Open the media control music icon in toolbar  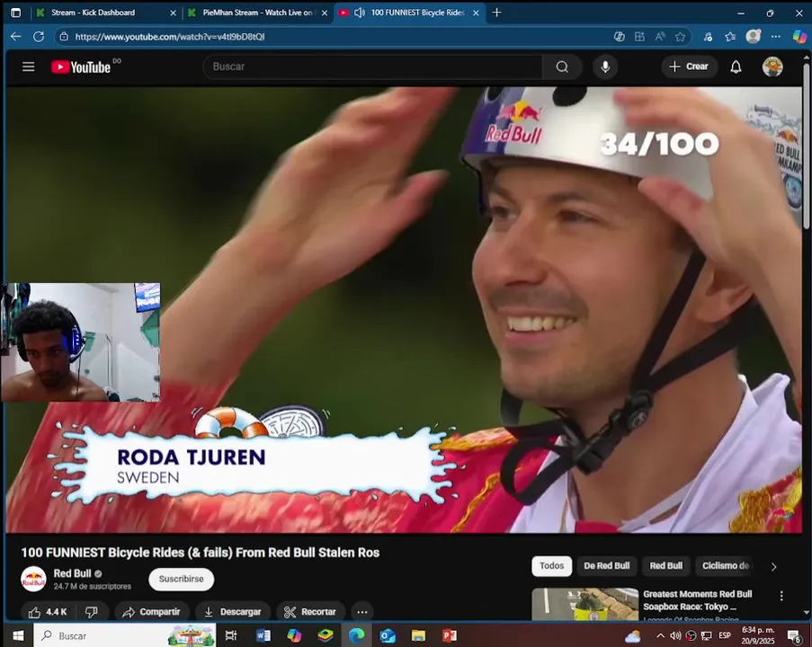coord(708,37)
